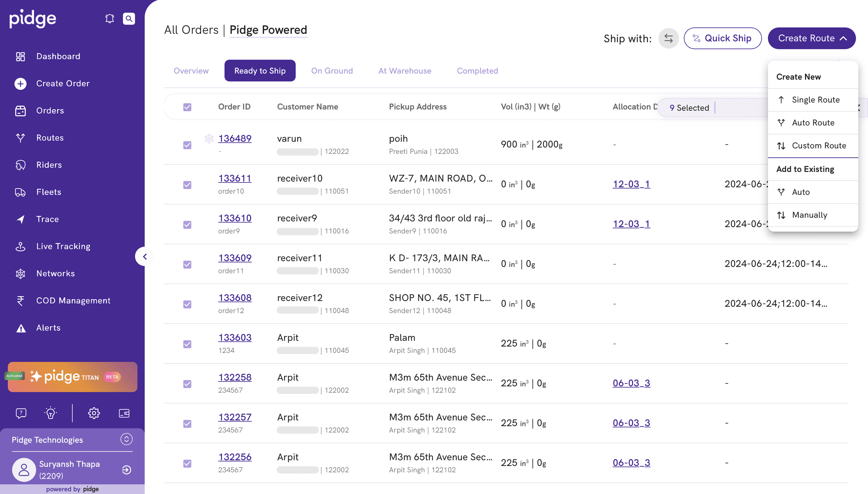The image size is (868, 494).
Task: Open notifications bell icon
Action: [109, 18]
